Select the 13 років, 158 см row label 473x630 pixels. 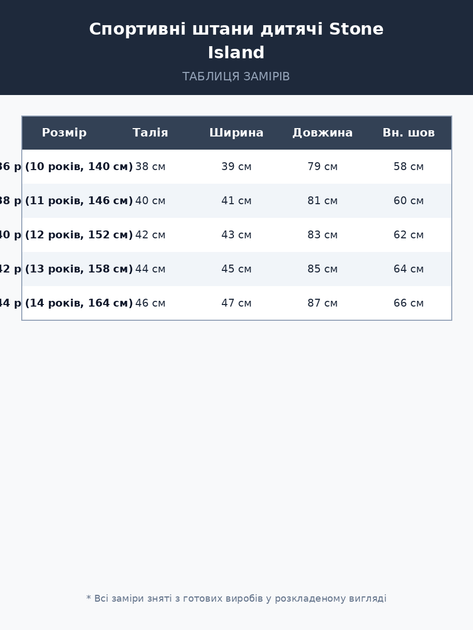64,269
